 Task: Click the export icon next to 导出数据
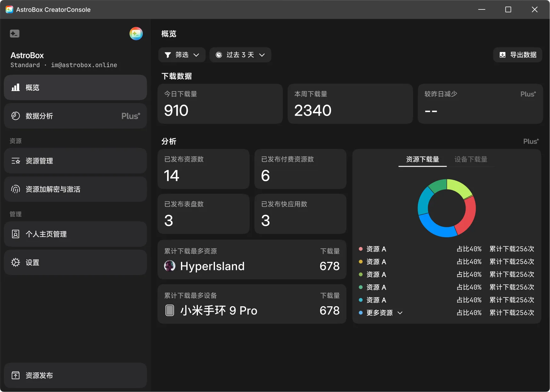pos(502,55)
